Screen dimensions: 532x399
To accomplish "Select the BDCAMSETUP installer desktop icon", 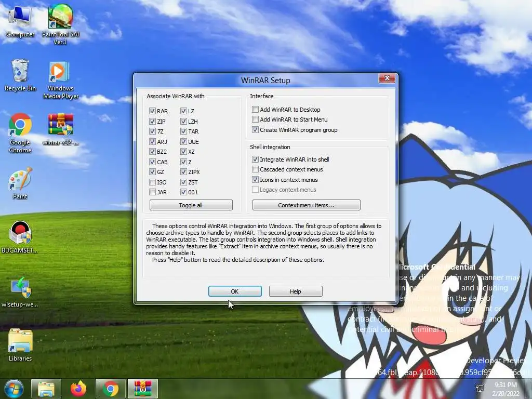I will pyautogui.click(x=20, y=237).
